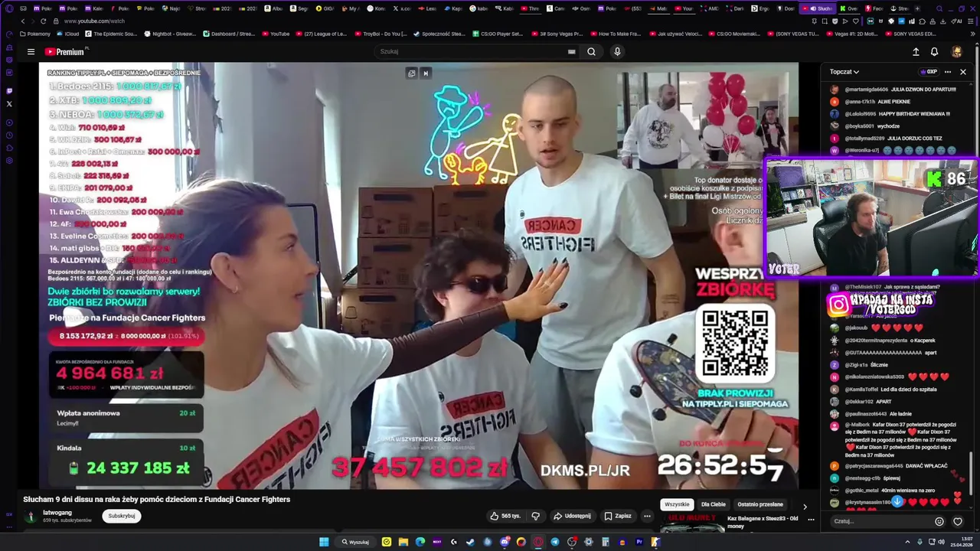The image size is (980, 551).
Task: Open X icon in browser sidebar
Action: pos(9,103)
